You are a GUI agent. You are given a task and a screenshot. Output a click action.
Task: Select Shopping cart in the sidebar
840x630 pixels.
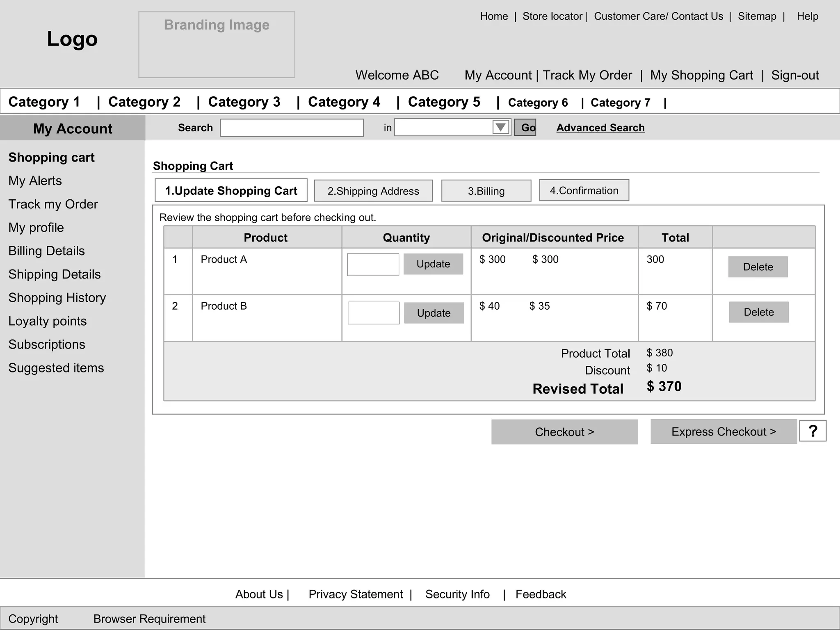(51, 157)
